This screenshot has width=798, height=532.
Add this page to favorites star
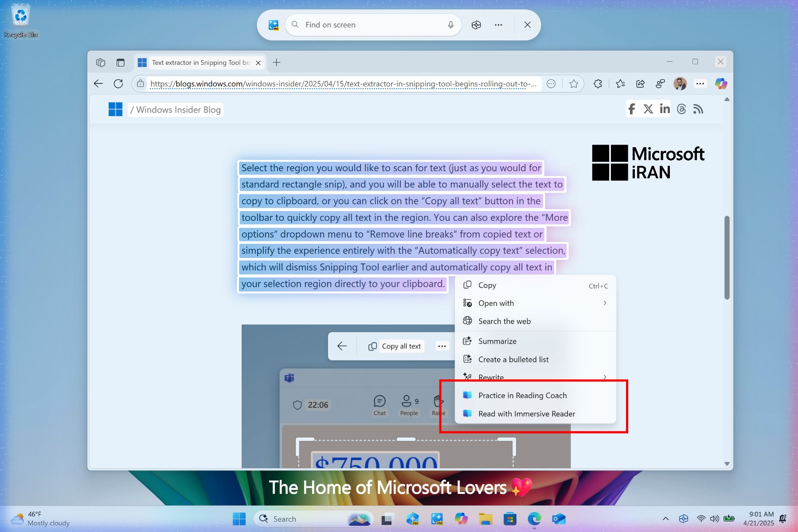574,83
